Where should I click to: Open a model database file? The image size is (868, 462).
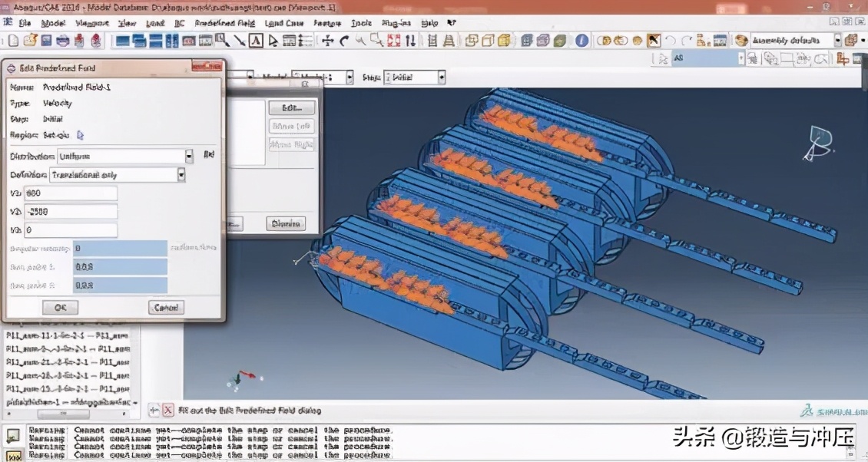[x=30, y=41]
